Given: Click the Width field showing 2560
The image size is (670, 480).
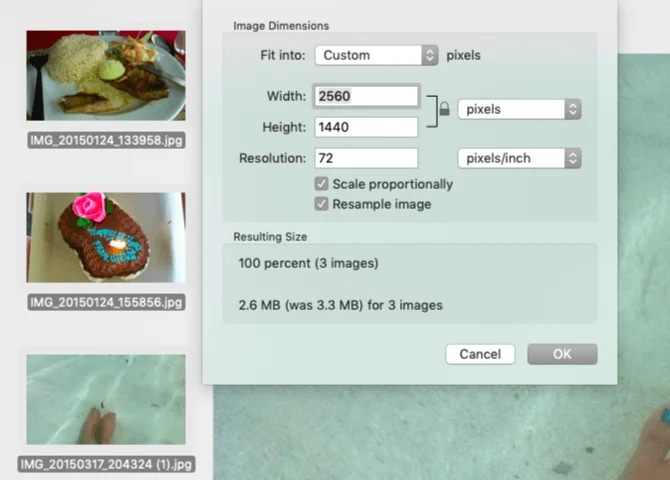Looking at the screenshot, I should (x=366, y=96).
